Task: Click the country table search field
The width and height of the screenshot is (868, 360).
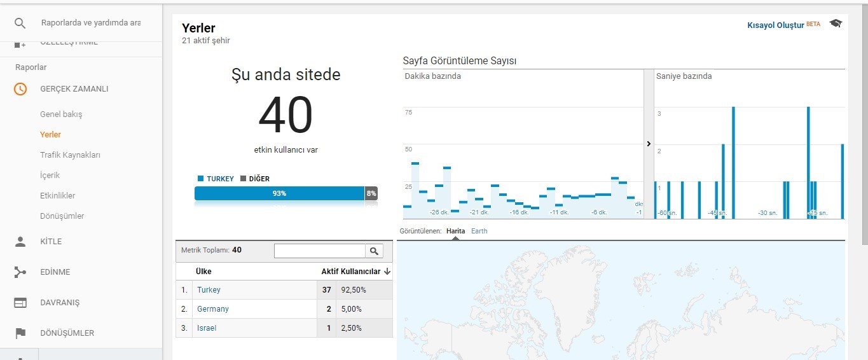Action: (x=320, y=251)
